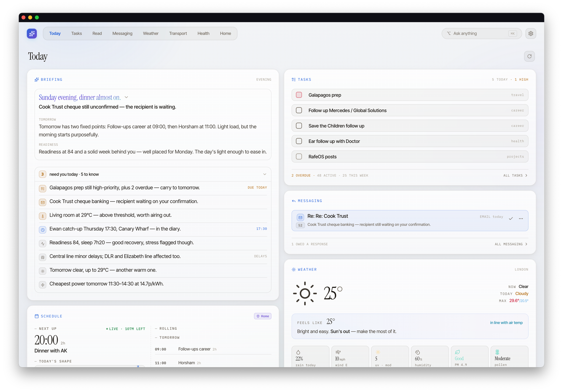Tick the Save the Children follow up checkbox
Image resolution: width=563 pixels, height=392 pixels.
(299, 126)
